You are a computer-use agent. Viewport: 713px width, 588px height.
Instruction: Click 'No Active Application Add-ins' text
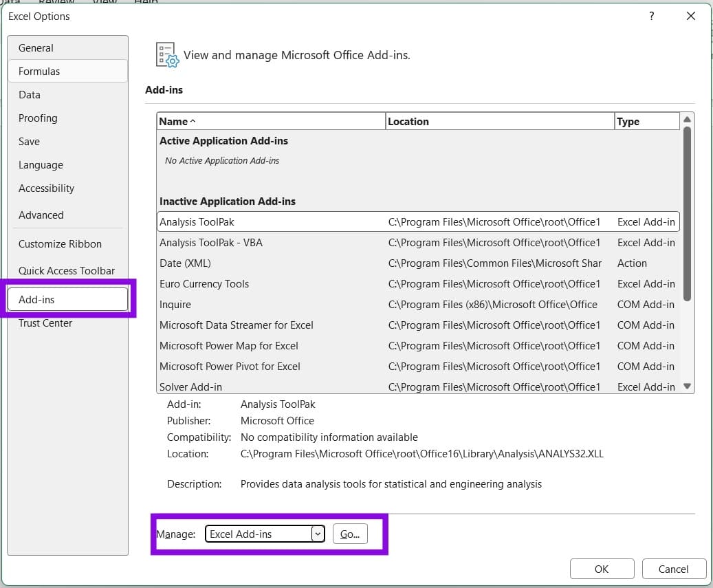click(222, 160)
